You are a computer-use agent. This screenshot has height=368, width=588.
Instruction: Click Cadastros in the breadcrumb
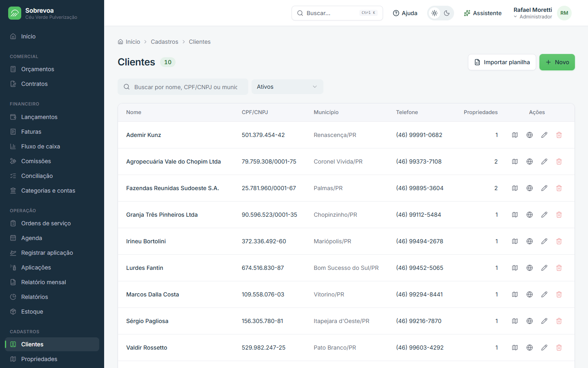pyautogui.click(x=165, y=42)
